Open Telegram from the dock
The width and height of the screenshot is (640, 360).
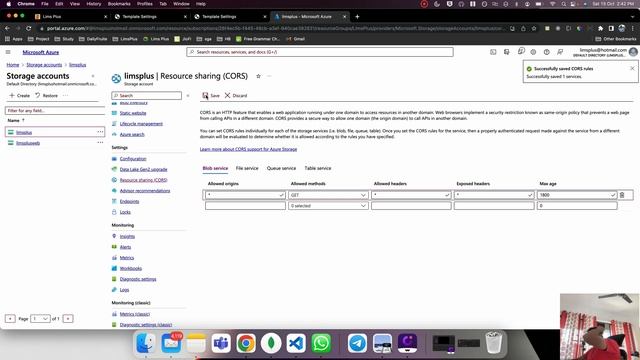click(357, 343)
